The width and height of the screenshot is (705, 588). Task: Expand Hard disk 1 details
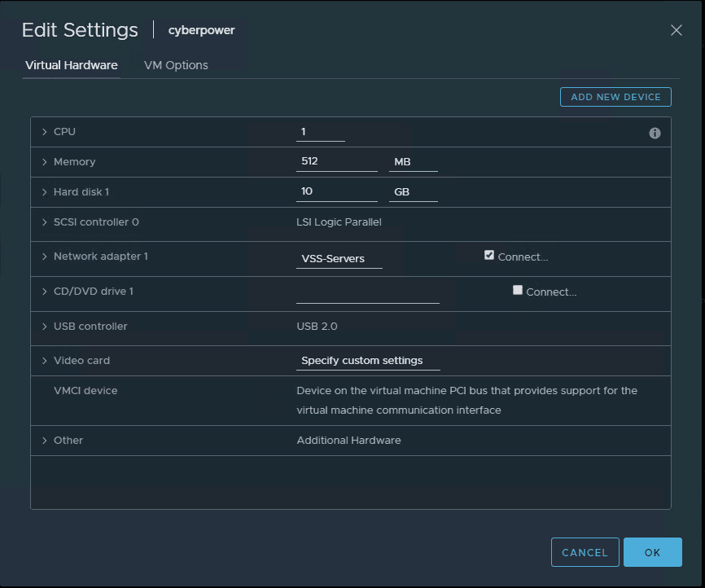45,192
